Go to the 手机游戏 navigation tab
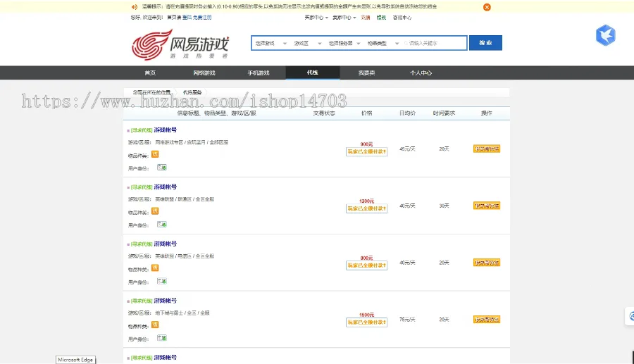The height and width of the screenshot is (364, 634). tap(259, 73)
